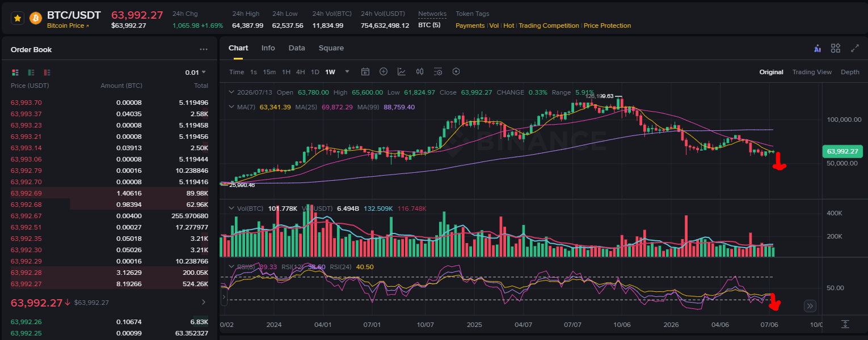This screenshot has height=340, width=868.
Task: Click the order book three-dots menu
Action: (x=204, y=49)
